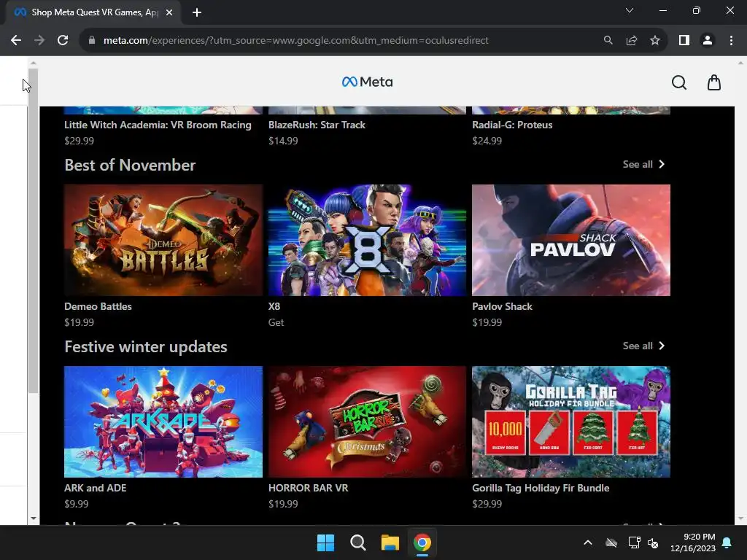Click the site lock icon in address bar

[92, 41]
